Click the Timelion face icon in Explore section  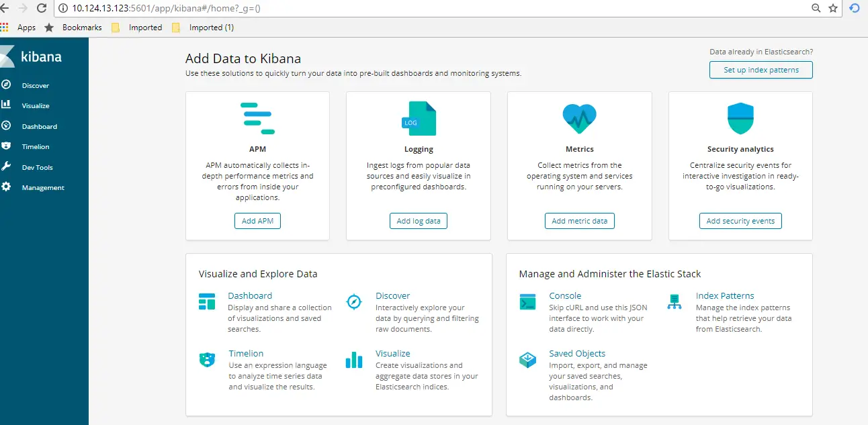coord(207,359)
